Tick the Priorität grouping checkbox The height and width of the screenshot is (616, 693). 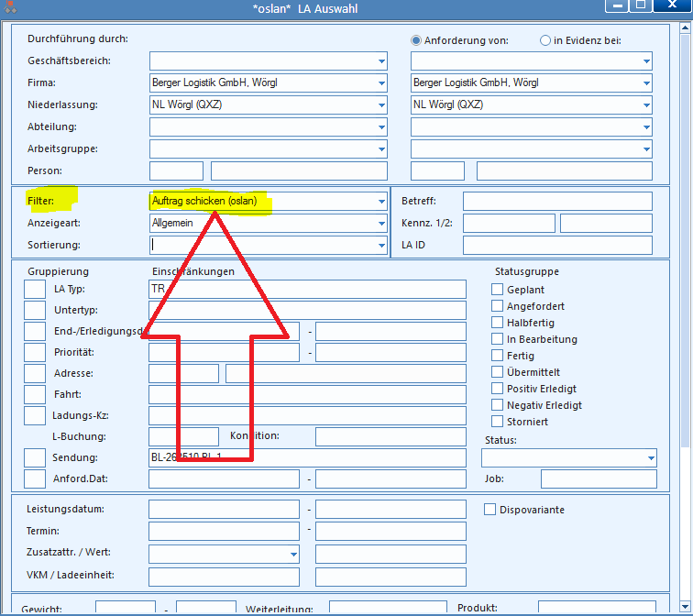click(x=35, y=352)
